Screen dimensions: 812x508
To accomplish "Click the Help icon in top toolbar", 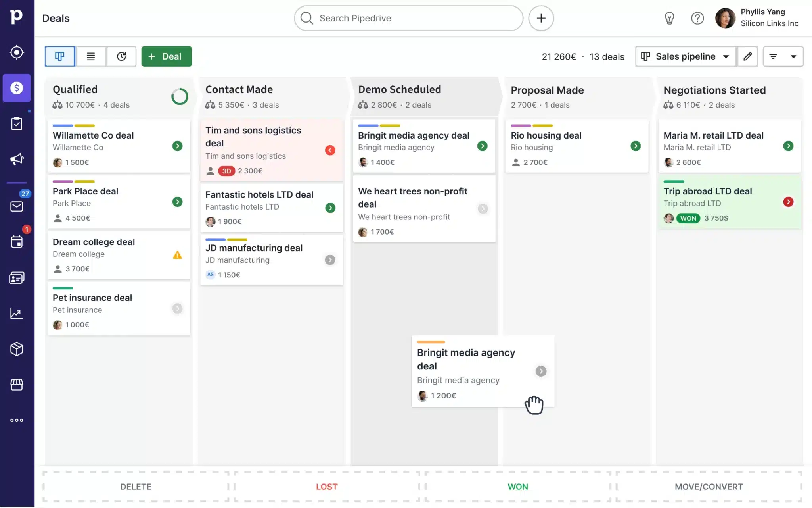I will pyautogui.click(x=698, y=18).
